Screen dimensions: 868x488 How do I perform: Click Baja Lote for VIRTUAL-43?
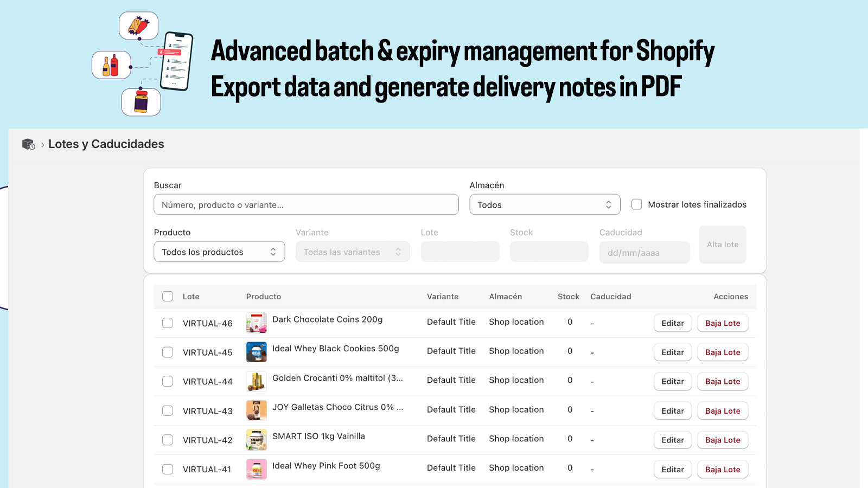(723, 410)
